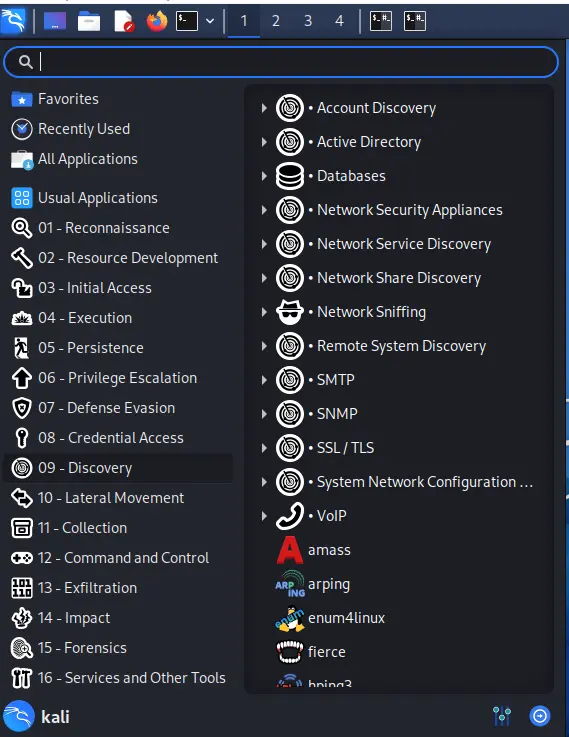The width and height of the screenshot is (569, 737).
Task: Click the 15 - Forensics fingerprint icon
Action: coord(22,648)
